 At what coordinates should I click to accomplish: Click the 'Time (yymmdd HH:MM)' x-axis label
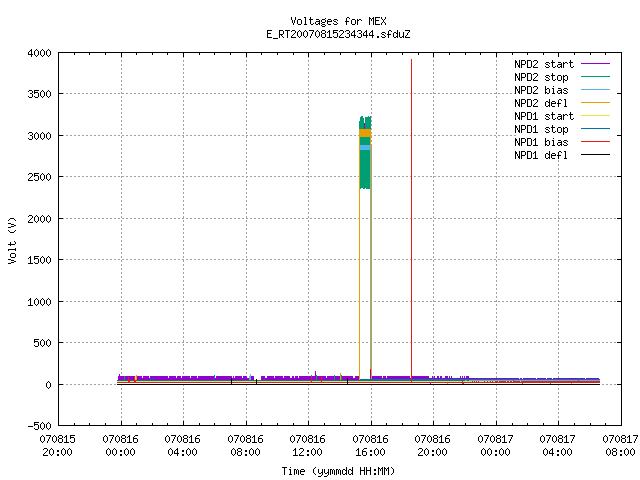(x=338, y=471)
